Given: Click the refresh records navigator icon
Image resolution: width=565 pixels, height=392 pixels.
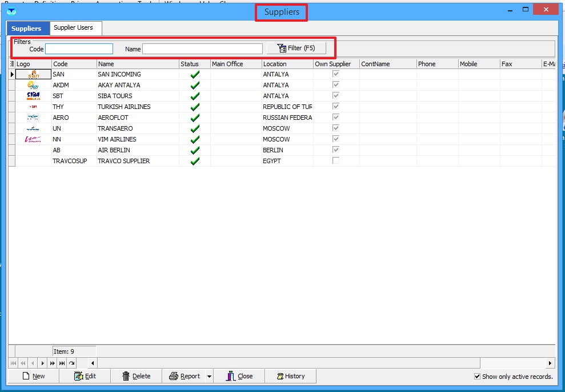Looking at the screenshot, I should point(71,363).
